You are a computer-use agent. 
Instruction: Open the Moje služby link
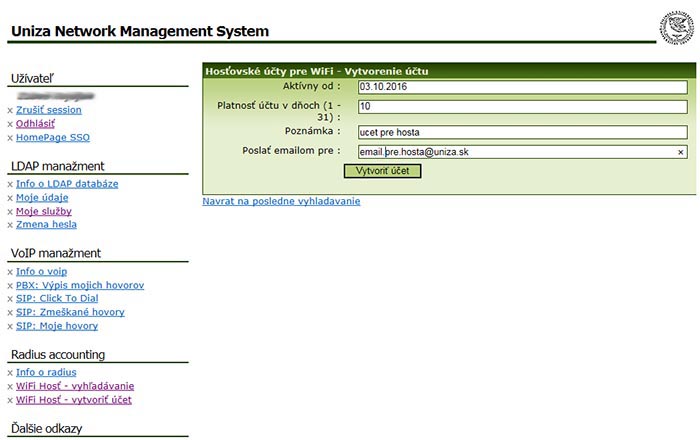tap(44, 211)
